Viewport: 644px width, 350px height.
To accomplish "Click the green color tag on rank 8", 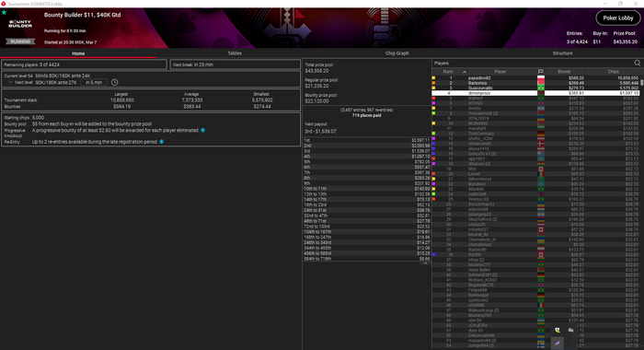I will tap(433, 113).
